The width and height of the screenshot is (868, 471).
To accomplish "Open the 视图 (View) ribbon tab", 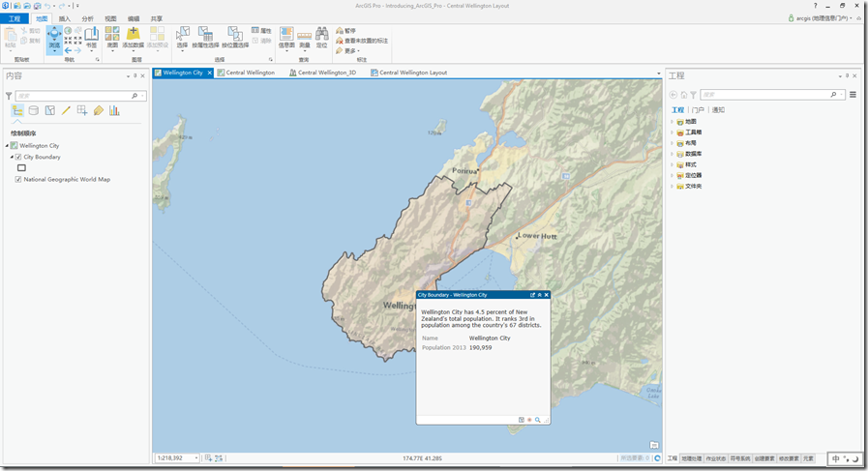I will [110, 18].
